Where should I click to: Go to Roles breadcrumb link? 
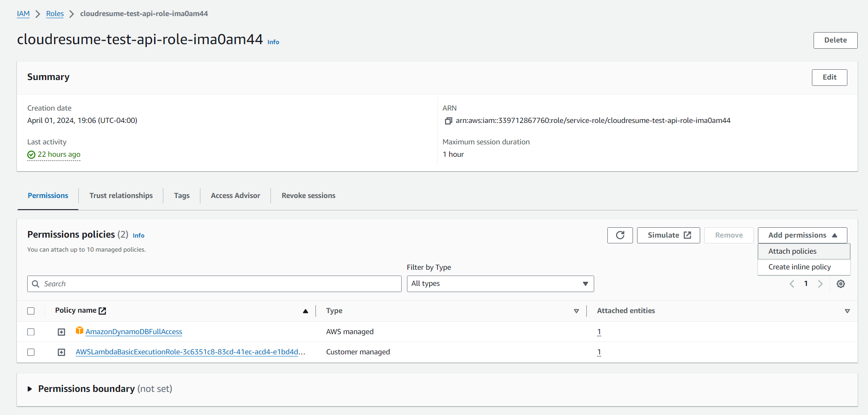(55, 14)
